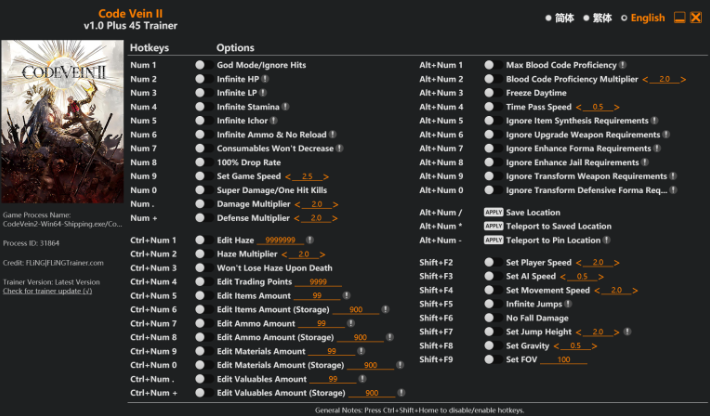
Task: Click info icon next to Teleport to Pin Location
Action: point(606,240)
